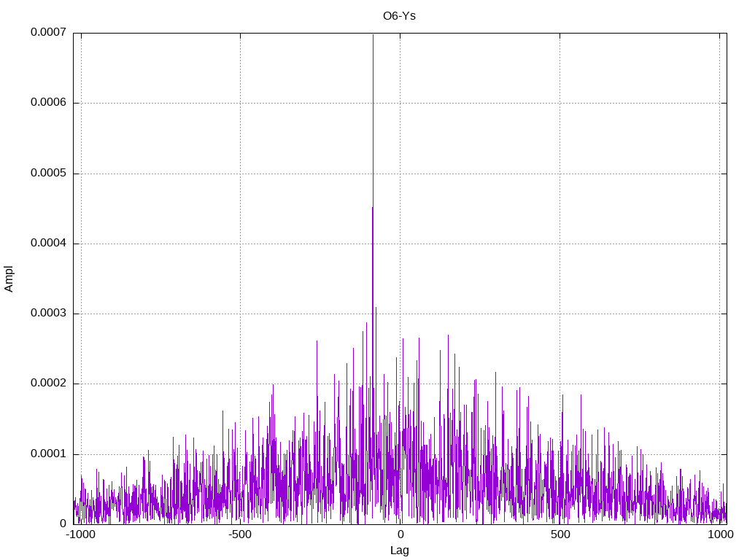Click the Ampl y-axis label
Viewport: 747px width, 560px height.
click(9, 279)
